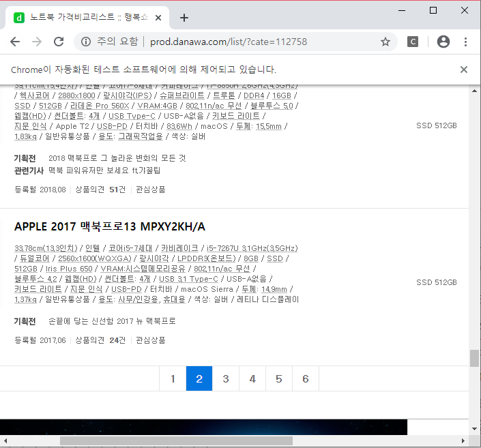Add 2018 MacBook listing to 관심상품
The height and width of the screenshot is (448, 481).
tap(150, 190)
